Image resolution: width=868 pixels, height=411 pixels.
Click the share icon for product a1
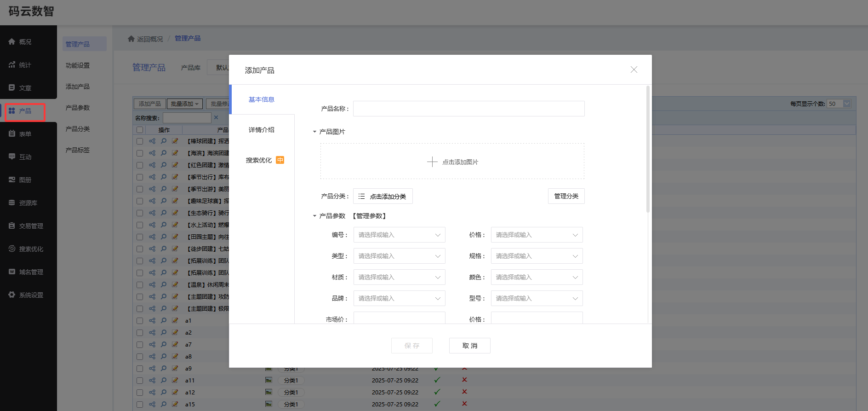[x=152, y=321]
